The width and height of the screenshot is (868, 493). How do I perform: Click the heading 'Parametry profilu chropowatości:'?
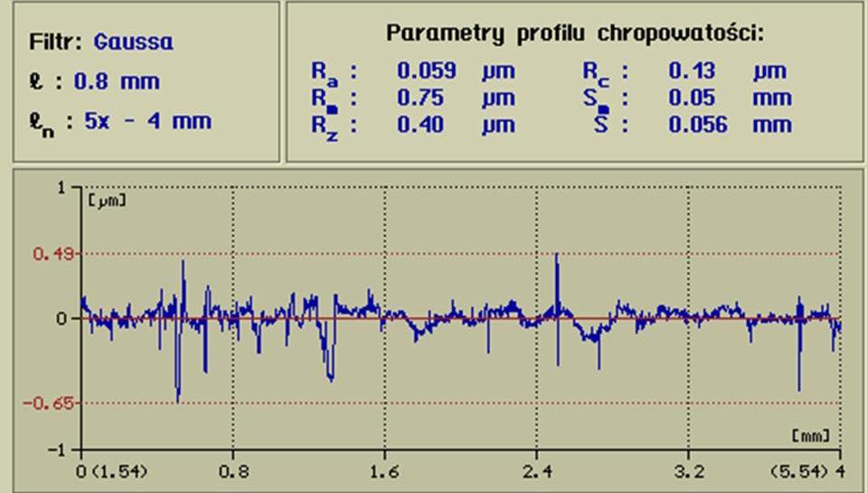575,33
